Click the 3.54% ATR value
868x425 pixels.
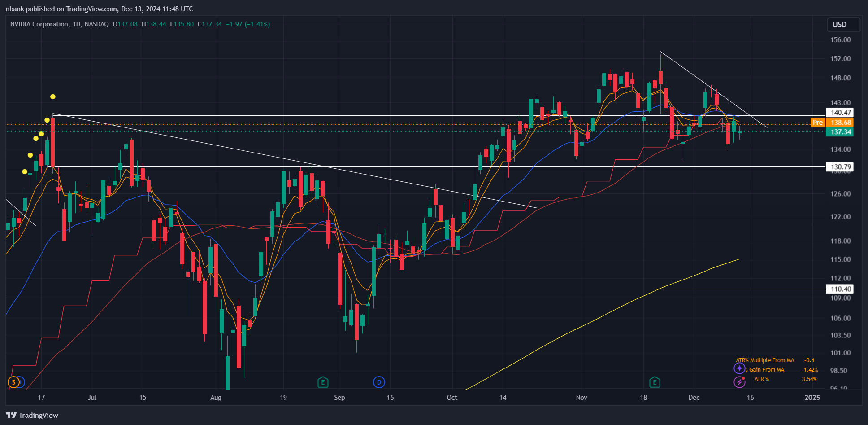pyautogui.click(x=809, y=379)
